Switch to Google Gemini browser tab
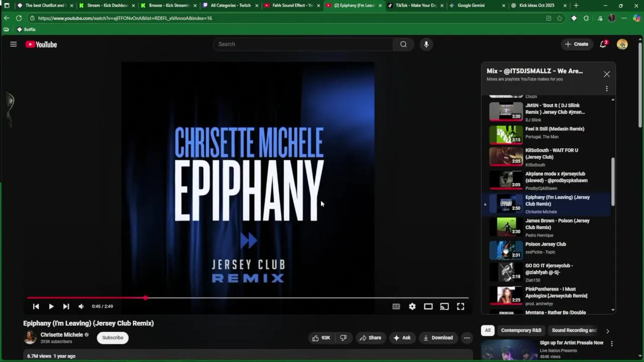The width and height of the screenshot is (644, 362). (x=477, y=6)
